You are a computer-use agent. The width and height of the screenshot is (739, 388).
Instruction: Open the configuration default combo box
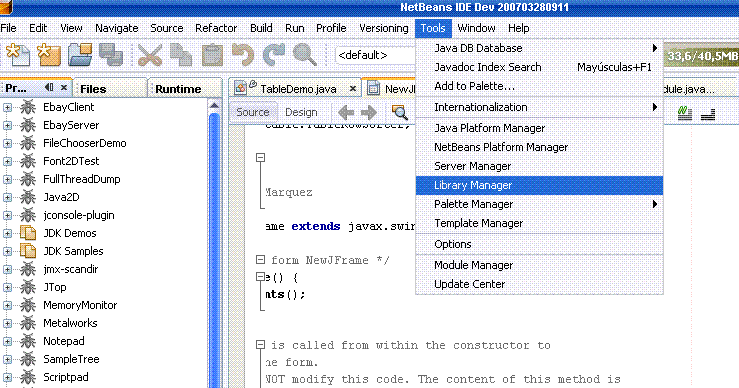(x=375, y=55)
